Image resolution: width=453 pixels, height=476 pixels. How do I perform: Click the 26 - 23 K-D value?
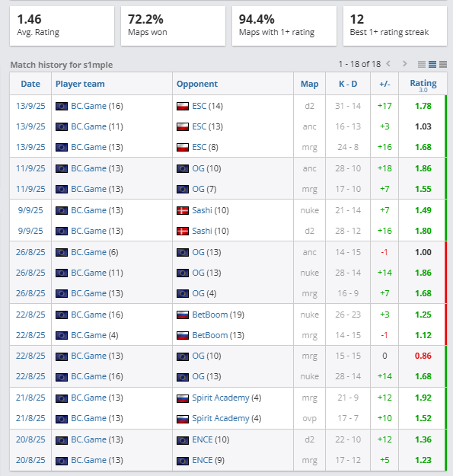point(348,315)
